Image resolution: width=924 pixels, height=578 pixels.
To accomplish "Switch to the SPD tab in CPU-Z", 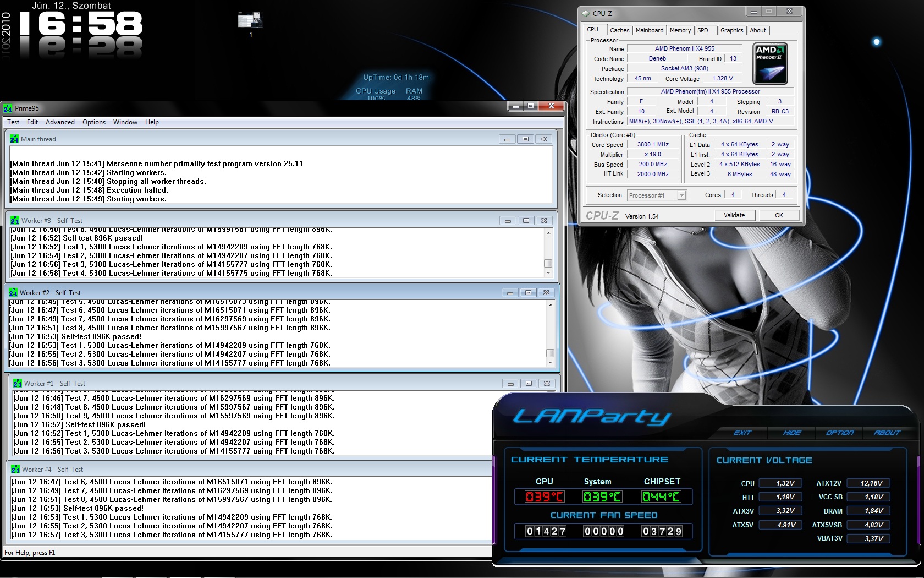I will 703,30.
